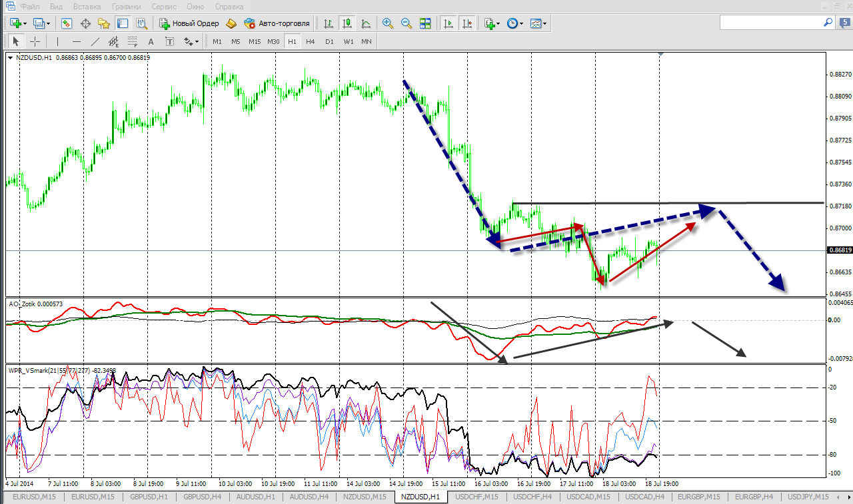Toggle chart Auto Scroll
This screenshot has height=504, width=853.
(448, 23)
